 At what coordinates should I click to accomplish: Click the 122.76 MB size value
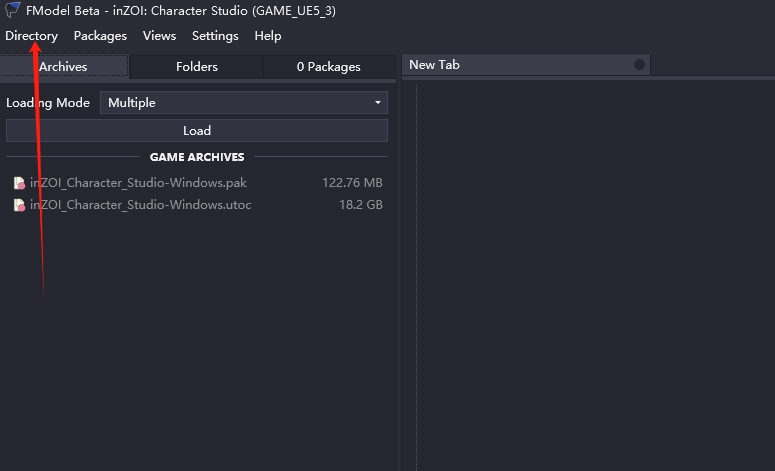click(x=352, y=183)
